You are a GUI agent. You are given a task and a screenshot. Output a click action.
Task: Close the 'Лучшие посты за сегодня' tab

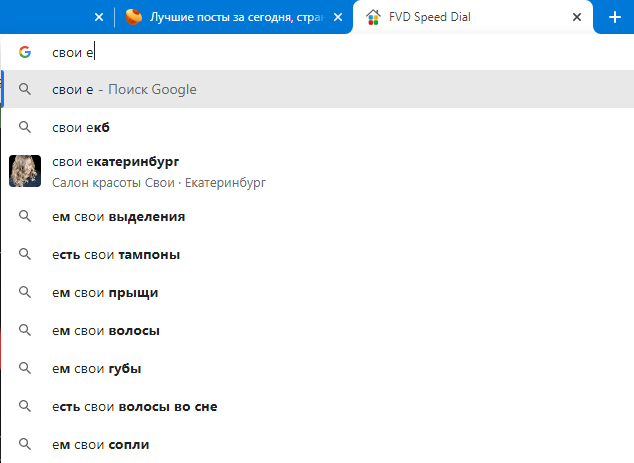click(x=338, y=17)
